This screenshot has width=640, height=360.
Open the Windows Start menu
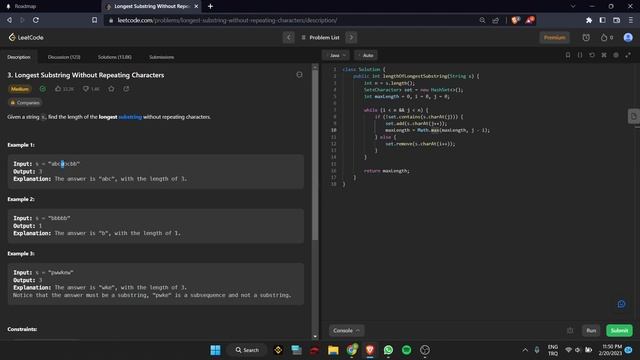coord(215,350)
